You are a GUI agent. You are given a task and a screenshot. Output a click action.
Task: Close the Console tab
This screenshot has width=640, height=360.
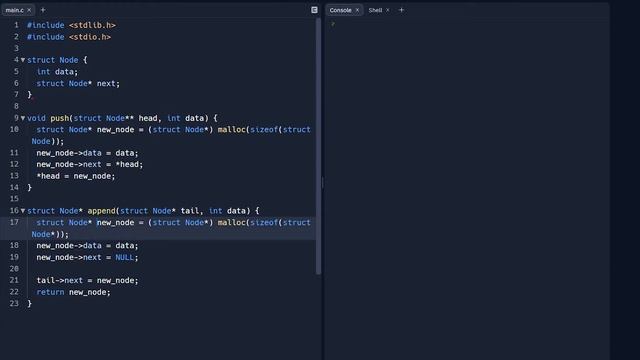coord(357,10)
